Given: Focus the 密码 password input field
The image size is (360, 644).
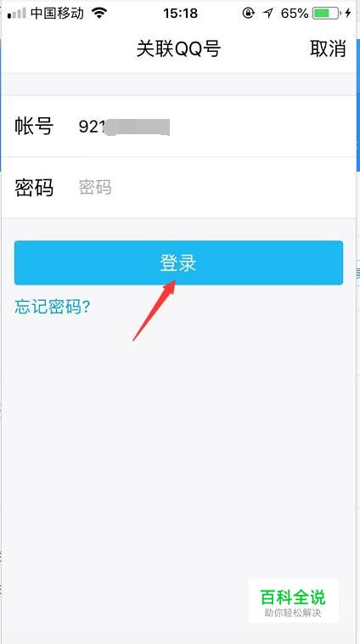Looking at the screenshot, I should [x=213, y=187].
